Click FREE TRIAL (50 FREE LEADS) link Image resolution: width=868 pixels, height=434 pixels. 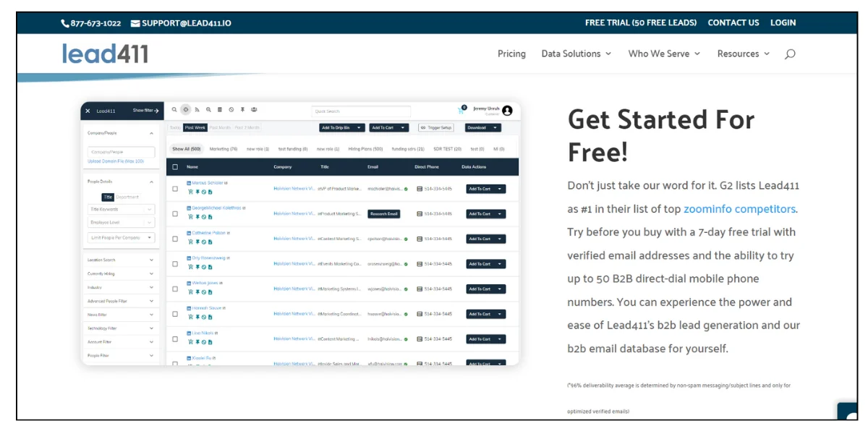coord(641,22)
